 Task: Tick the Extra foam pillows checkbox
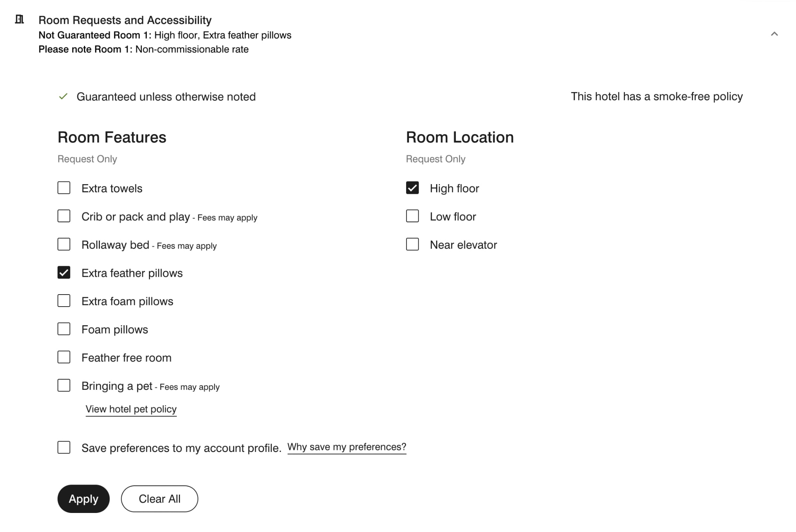[64, 301]
